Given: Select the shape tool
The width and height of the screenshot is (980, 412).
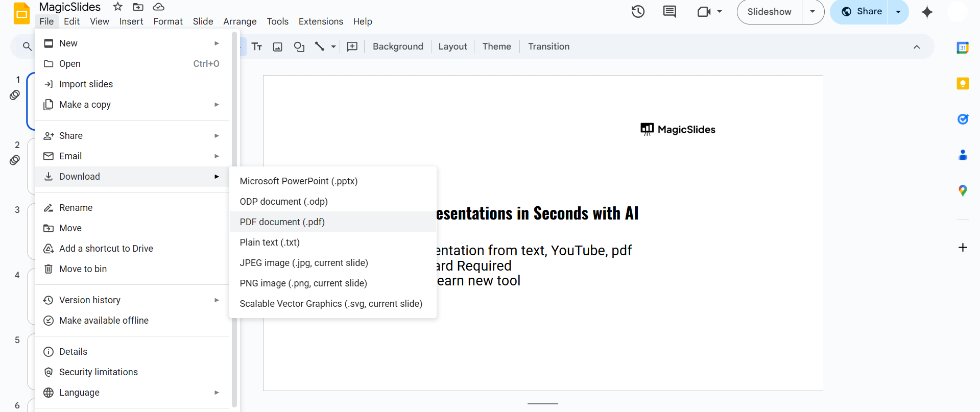Looking at the screenshot, I should point(299,46).
